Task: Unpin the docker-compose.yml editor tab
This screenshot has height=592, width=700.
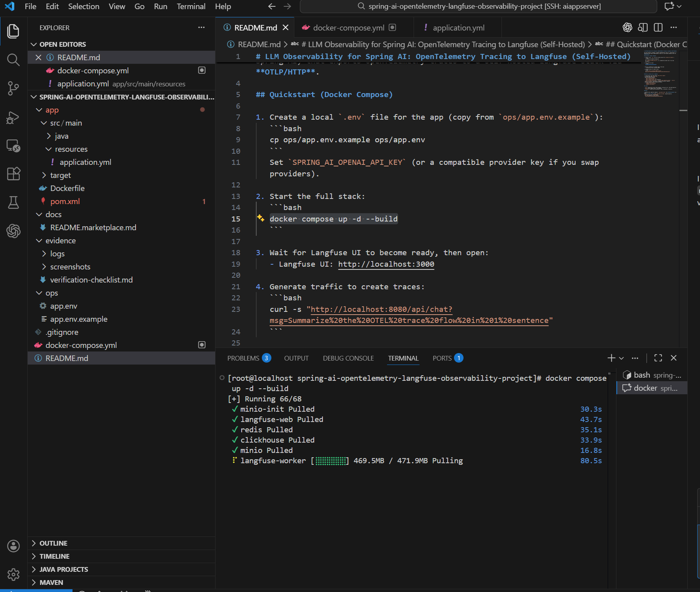Action: click(x=392, y=27)
